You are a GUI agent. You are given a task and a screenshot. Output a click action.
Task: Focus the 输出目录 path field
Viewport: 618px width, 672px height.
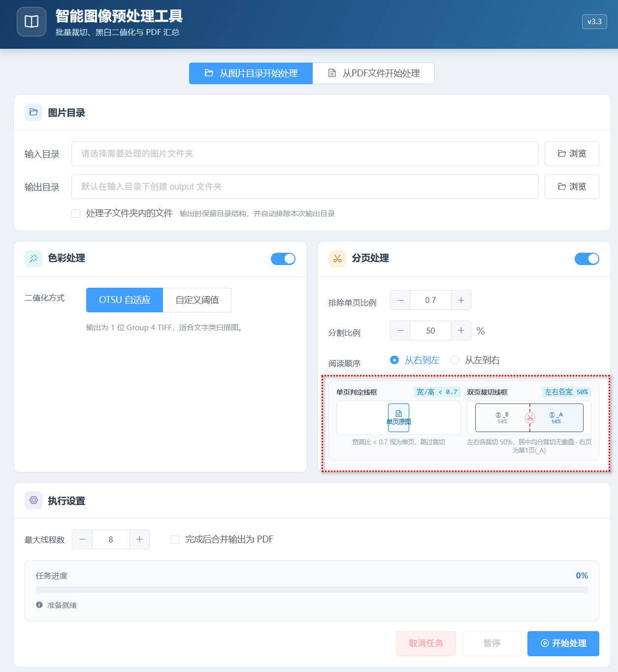pyautogui.click(x=305, y=187)
